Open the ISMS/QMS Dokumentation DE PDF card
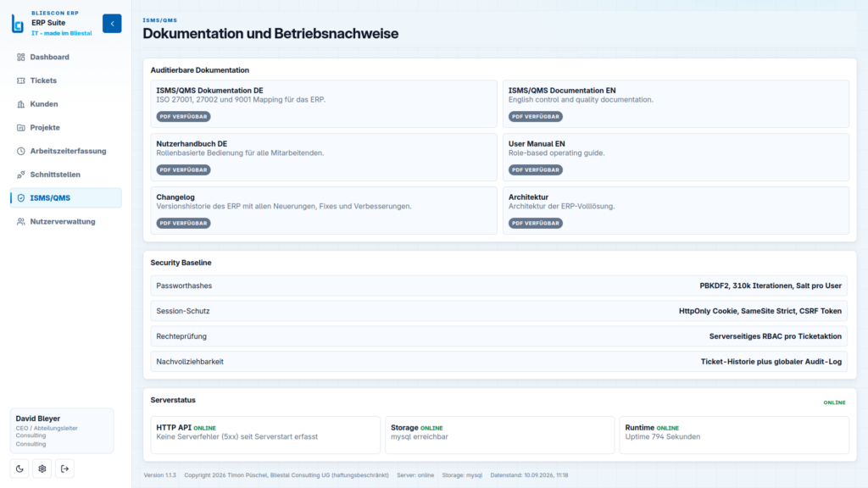This screenshot has height=488, width=868. point(324,104)
